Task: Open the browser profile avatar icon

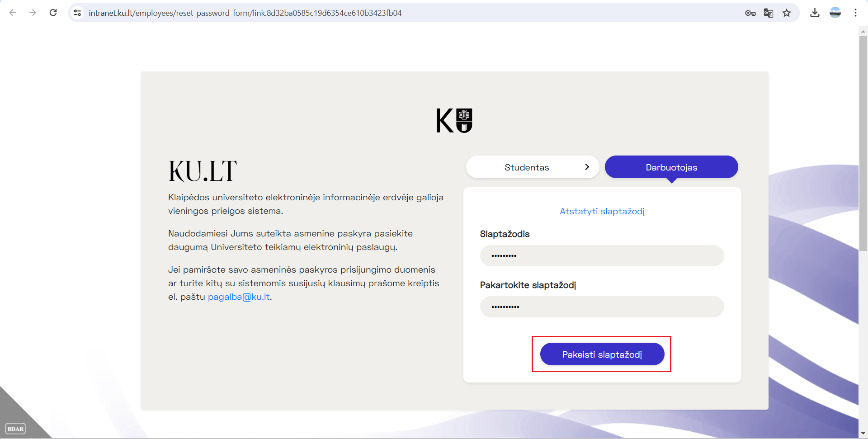Action: (835, 13)
